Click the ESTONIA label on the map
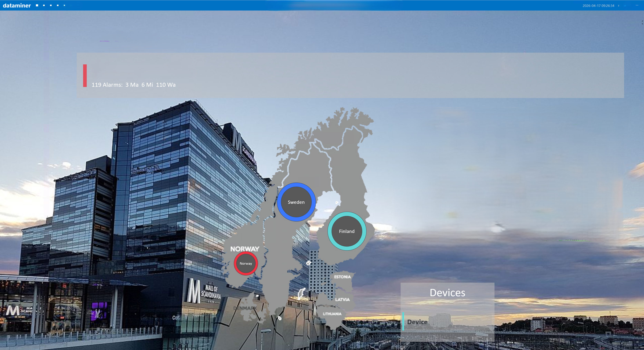 coord(342,277)
